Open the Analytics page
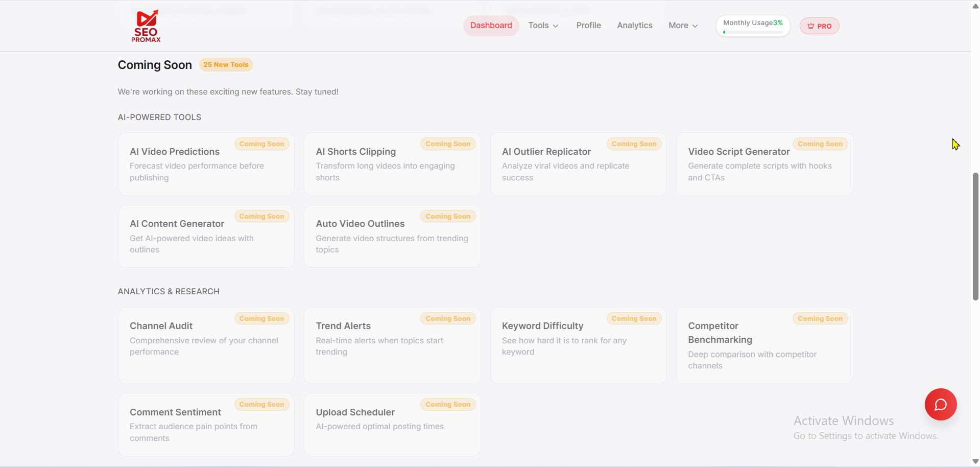Image resolution: width=980 pixels, height=467 pixels. coord(634,25)
